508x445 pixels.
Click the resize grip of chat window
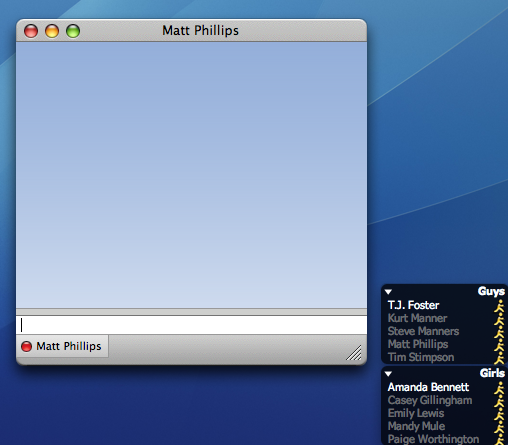tap(354, 353)
